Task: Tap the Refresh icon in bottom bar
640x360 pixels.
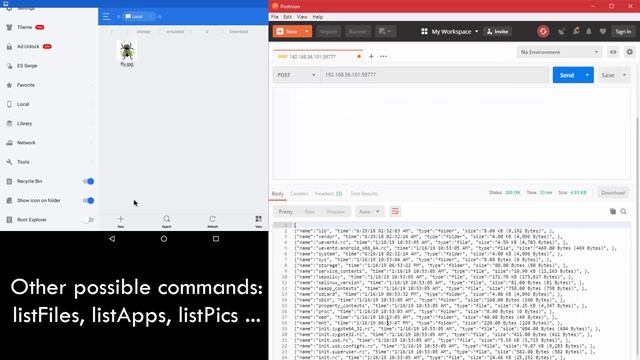Action: 213,220
